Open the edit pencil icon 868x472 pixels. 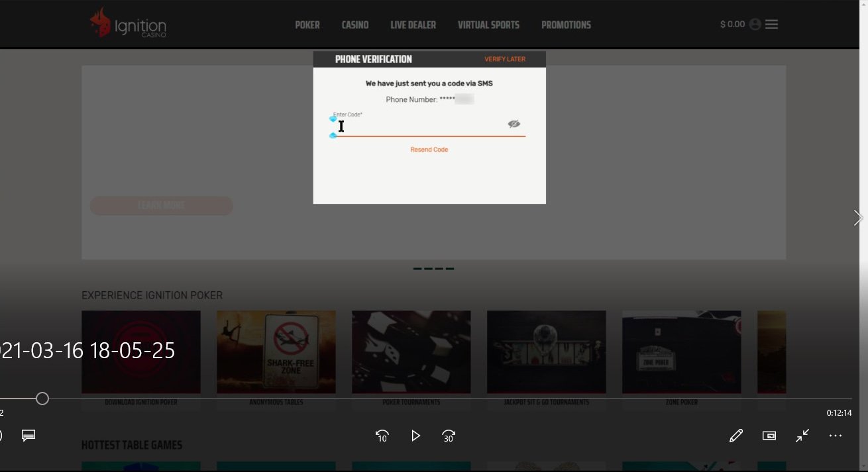[736, 436]
